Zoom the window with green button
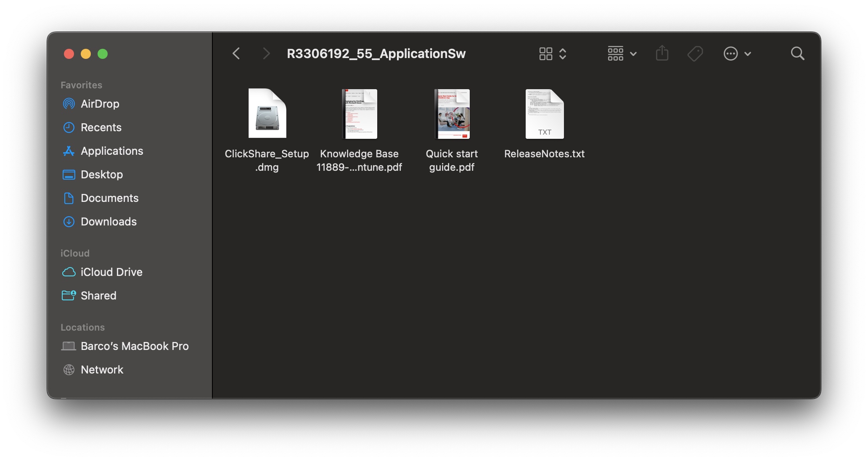Screen dimensions: 868x461 click(103, 54)
